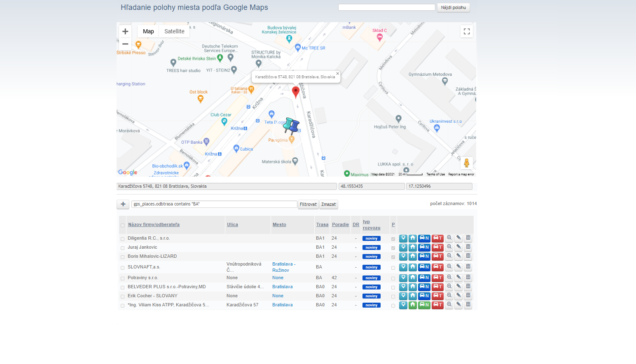Toggle the P checkbox for Erik Cocher - SLOVANY
Screen dimensions: 636x364
point(393,296)
